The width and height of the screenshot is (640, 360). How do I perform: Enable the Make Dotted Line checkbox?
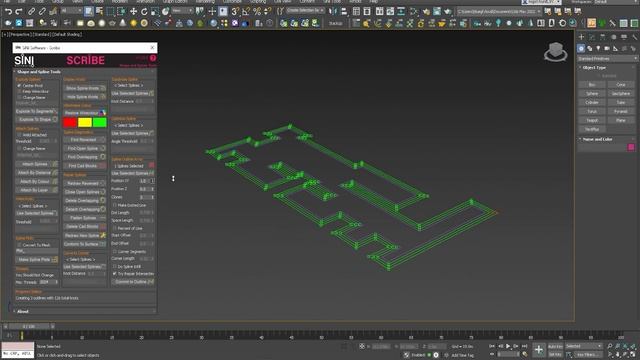coord(115,205)
